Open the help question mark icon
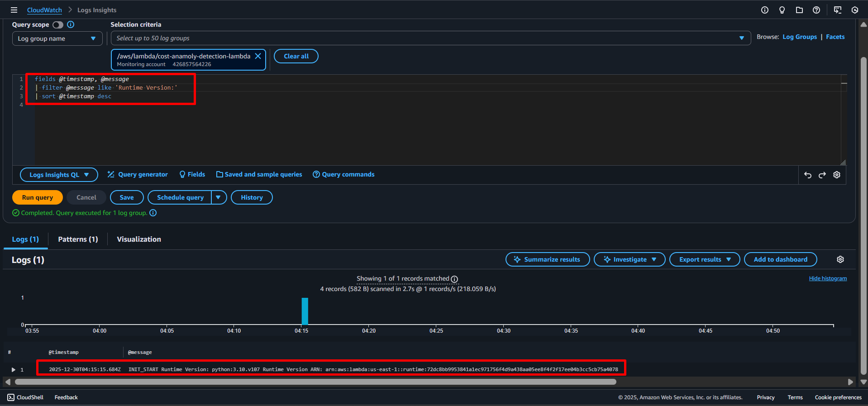 816,10
